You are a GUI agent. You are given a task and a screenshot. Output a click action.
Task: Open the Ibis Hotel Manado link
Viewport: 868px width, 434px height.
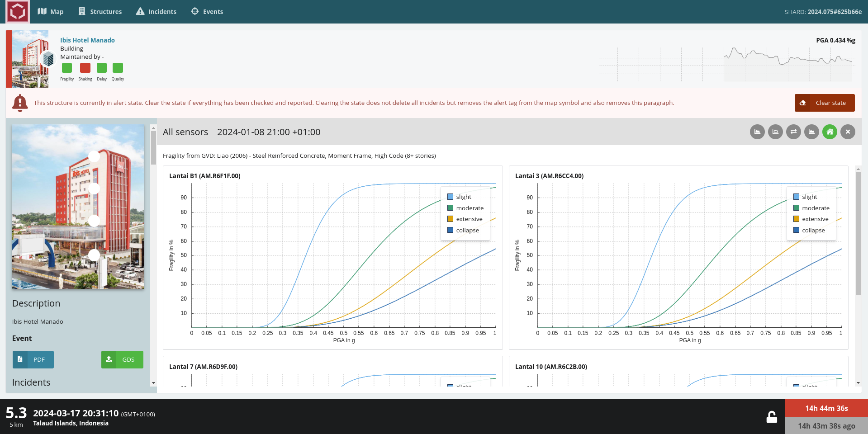[87, 40]
